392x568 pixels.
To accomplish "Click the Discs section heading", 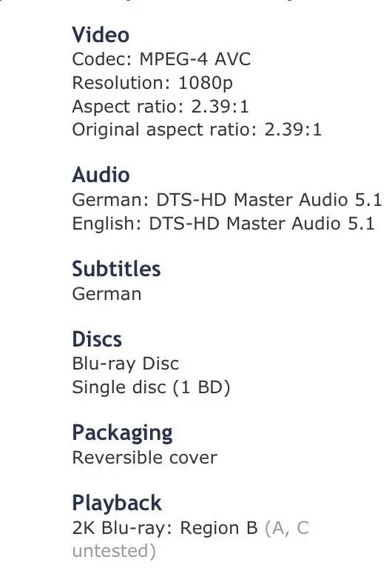I will [x=97, y=339].
